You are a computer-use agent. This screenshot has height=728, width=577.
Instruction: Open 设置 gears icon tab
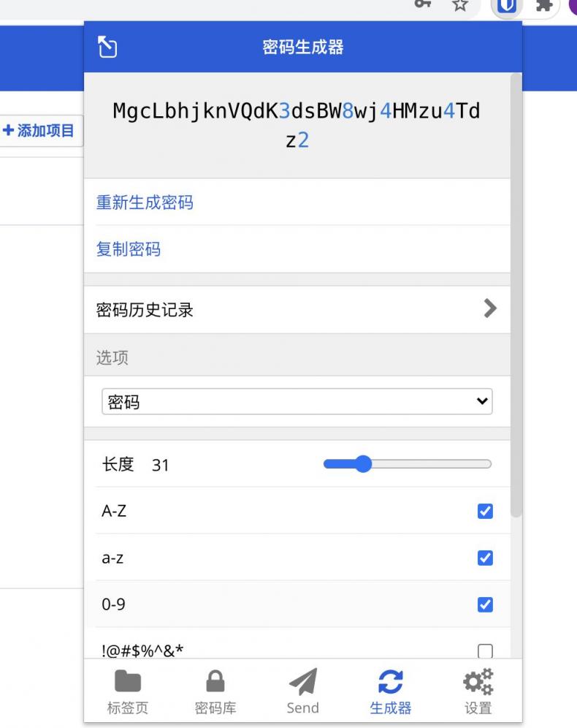pyautogui.click(x=478, y=691)
